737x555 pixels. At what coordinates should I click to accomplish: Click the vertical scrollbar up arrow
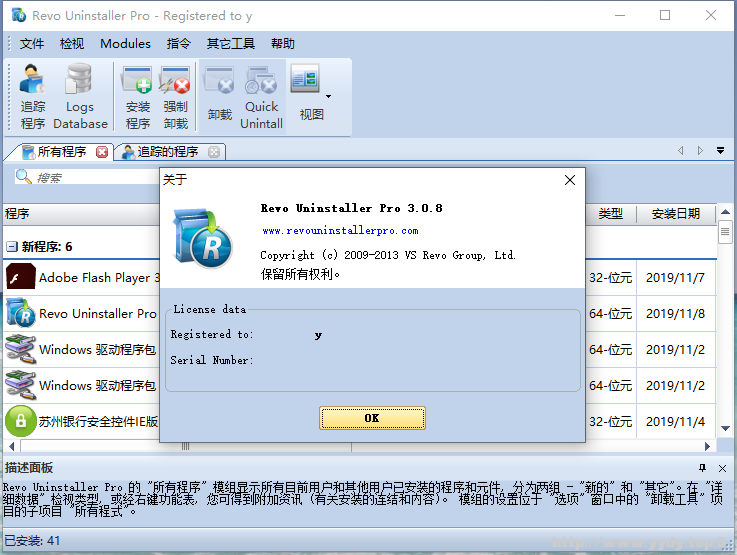point(725,212)
